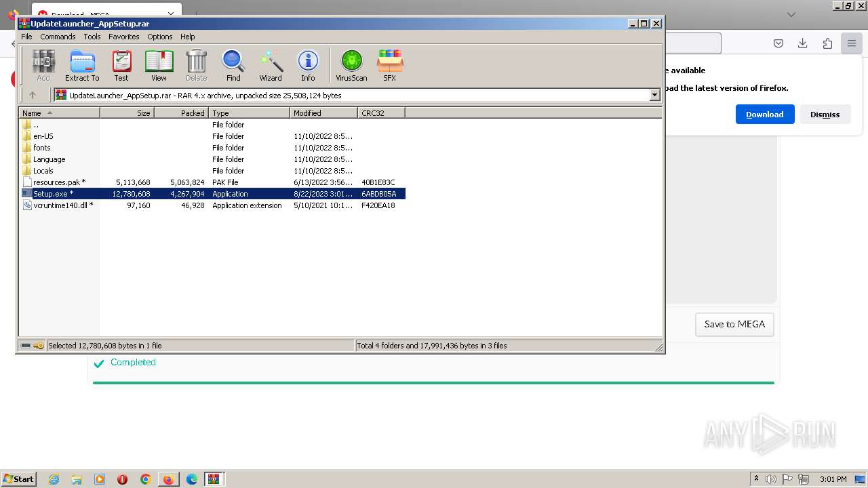Sort by CRC32 column header
This screenshot has width=868, height=488.
pyautogui.click(x=381, y=113)
